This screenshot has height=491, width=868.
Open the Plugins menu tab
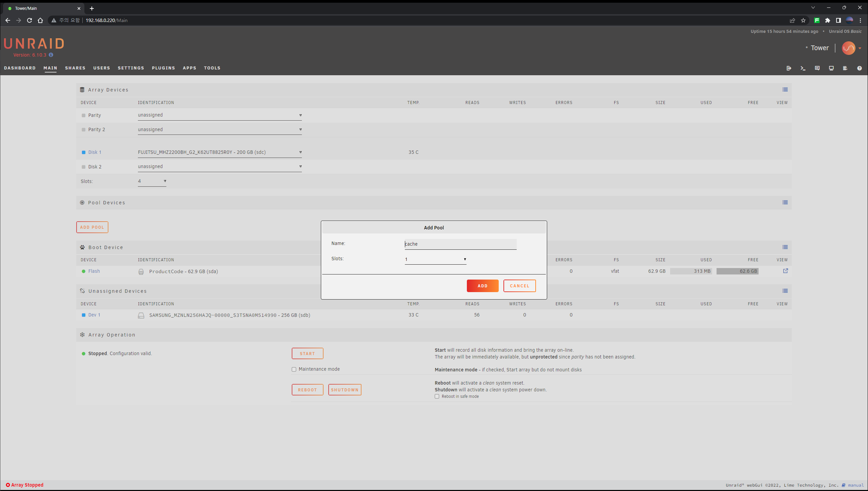(x=163, y=68)
